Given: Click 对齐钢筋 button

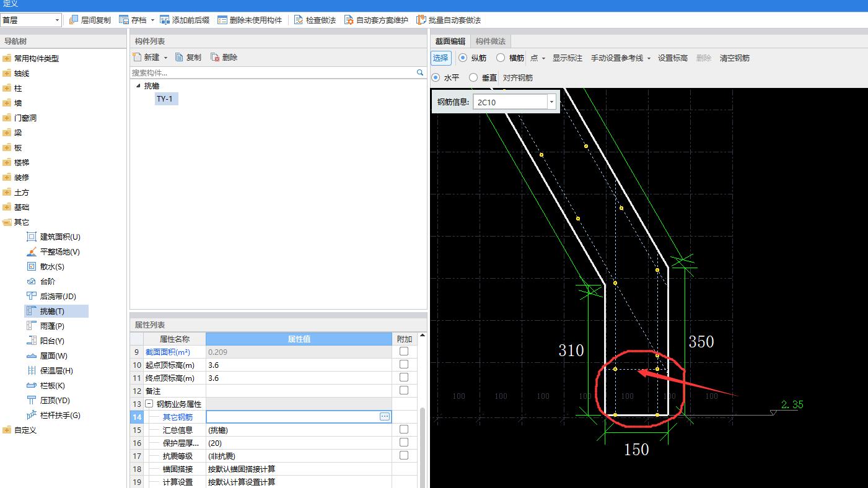Looking at the screenshot, I should (x=518, y=77).
